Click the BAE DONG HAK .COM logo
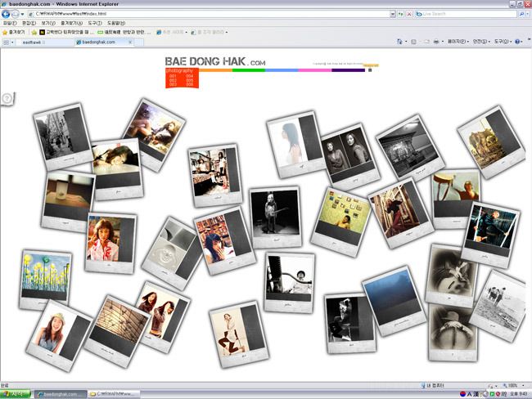The image size is (532, 399). pyautogui.click(x=215, y=61)
